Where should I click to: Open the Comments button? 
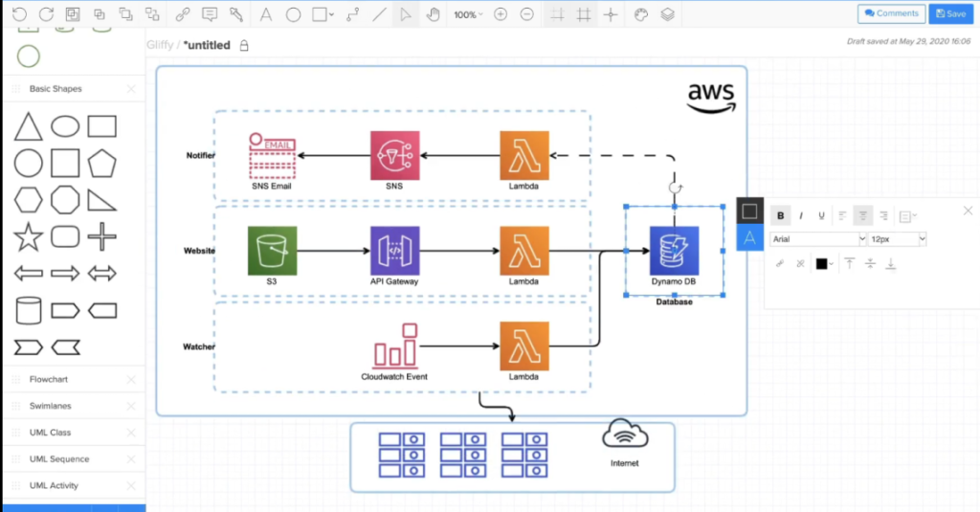click(891, 13)
